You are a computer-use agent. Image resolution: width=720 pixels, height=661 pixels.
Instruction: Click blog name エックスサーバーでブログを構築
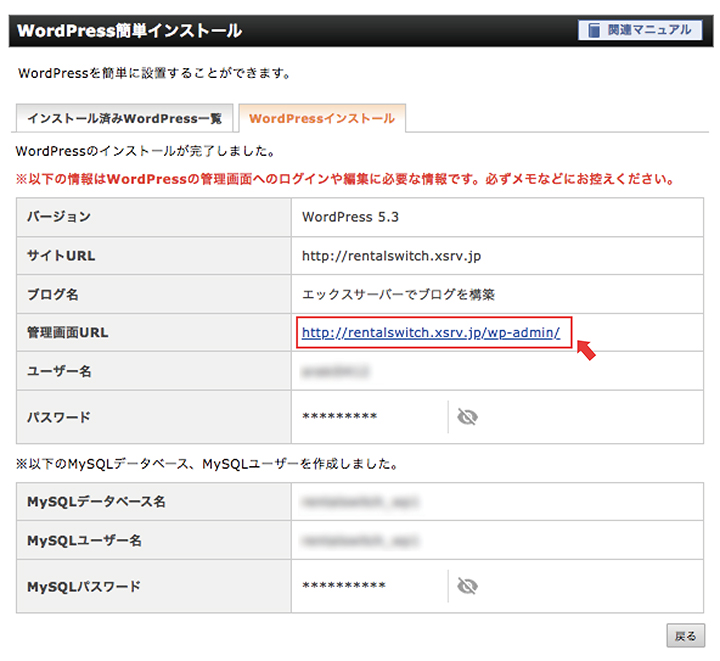tap(398, 294)
